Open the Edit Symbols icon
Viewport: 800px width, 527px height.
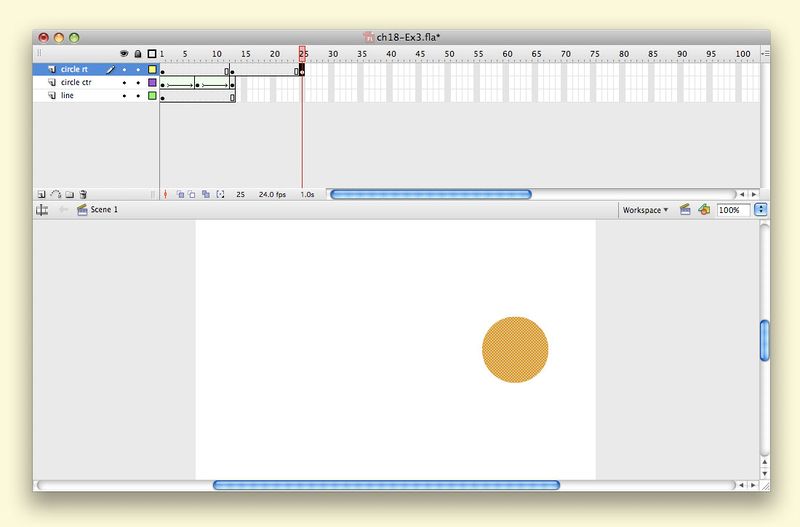coord(704,210)
